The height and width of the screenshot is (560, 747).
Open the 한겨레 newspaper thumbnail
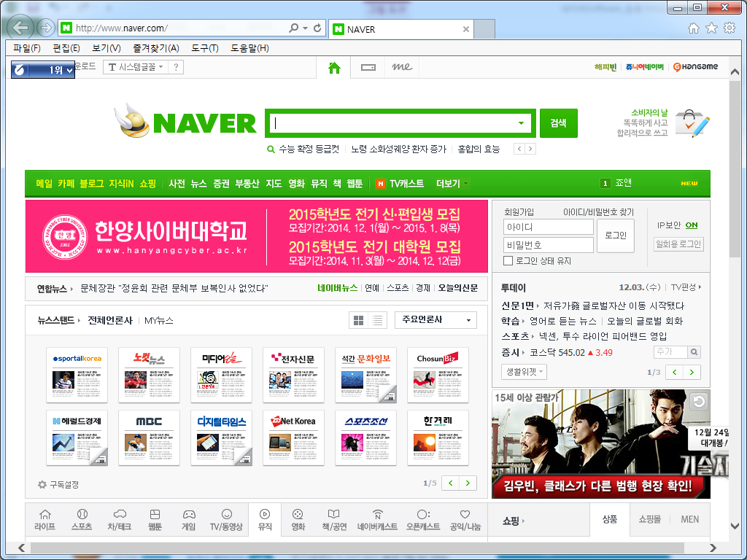pos(438,437)
